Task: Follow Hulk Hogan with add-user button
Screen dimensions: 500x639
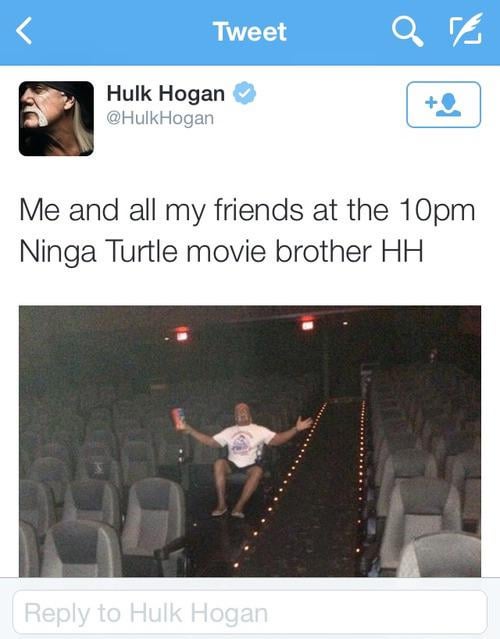Action: 443,105
